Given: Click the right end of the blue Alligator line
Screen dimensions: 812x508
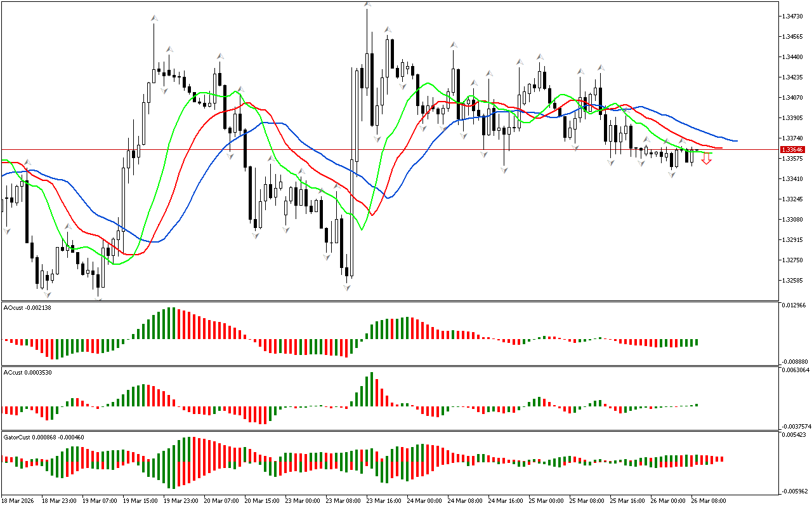Looking at the screenshot, I should tap(736, 140).
